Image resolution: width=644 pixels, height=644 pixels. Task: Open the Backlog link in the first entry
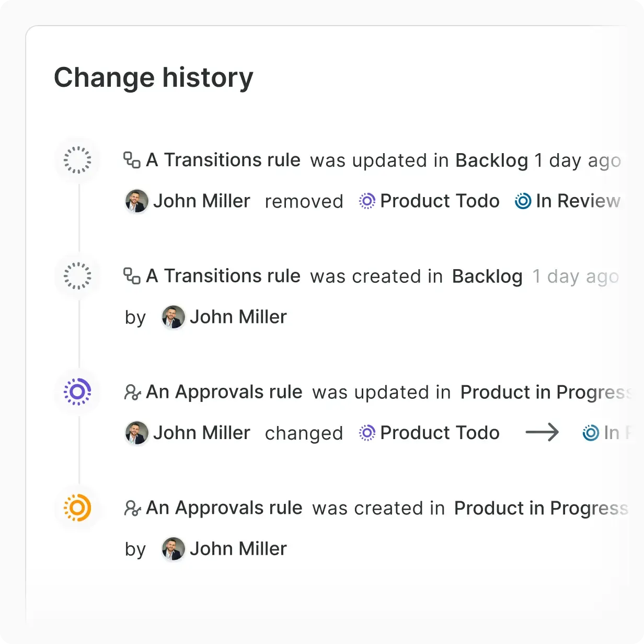click(x=492, y=160)
